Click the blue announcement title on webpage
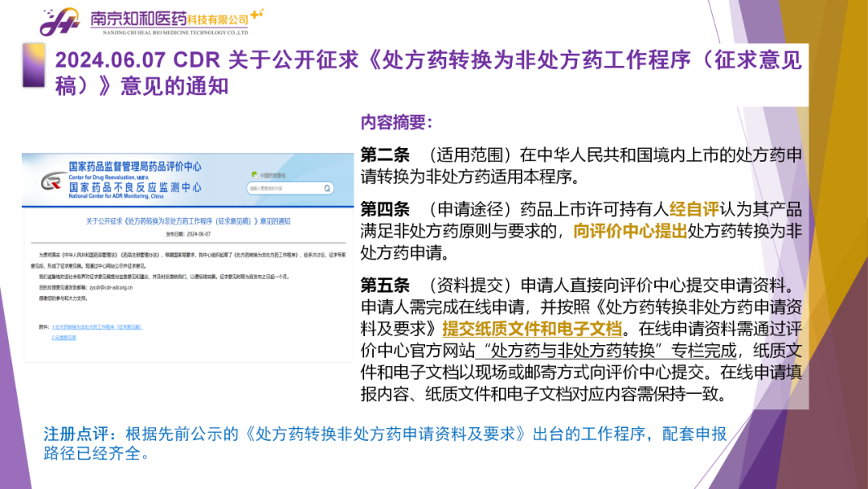This screenshot has width=868, height=489. point(187,221)
